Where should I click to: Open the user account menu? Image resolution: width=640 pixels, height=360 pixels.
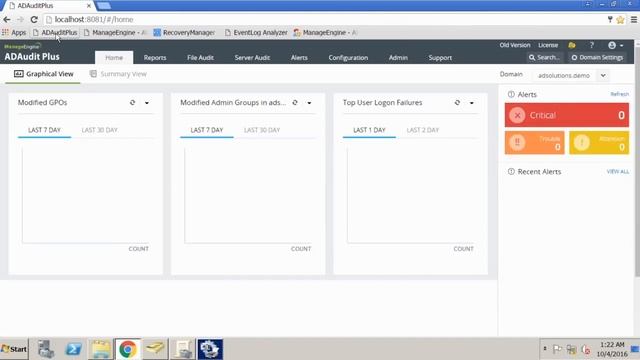click(616, 45)
